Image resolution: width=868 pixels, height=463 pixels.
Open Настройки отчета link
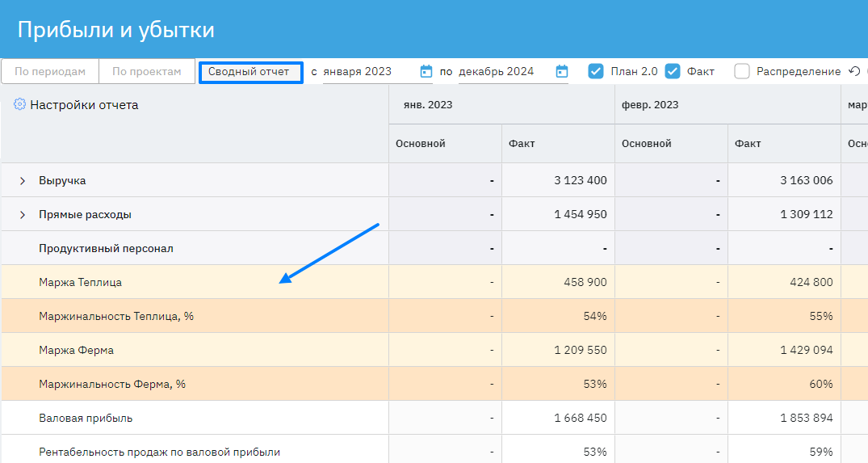[84, 105]
